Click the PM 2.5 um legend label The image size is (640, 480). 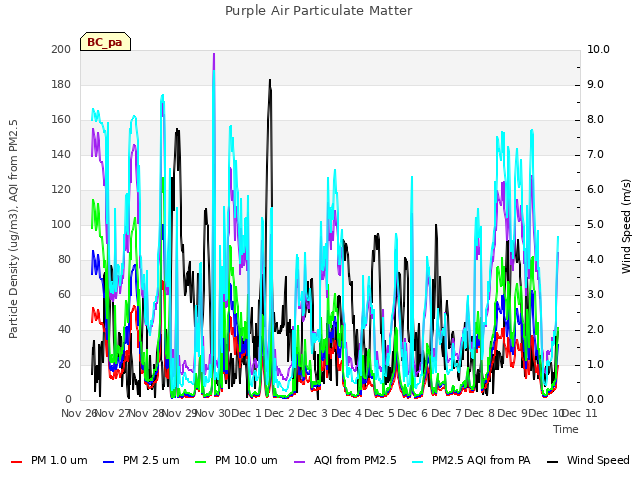click(x=151, y=460)
